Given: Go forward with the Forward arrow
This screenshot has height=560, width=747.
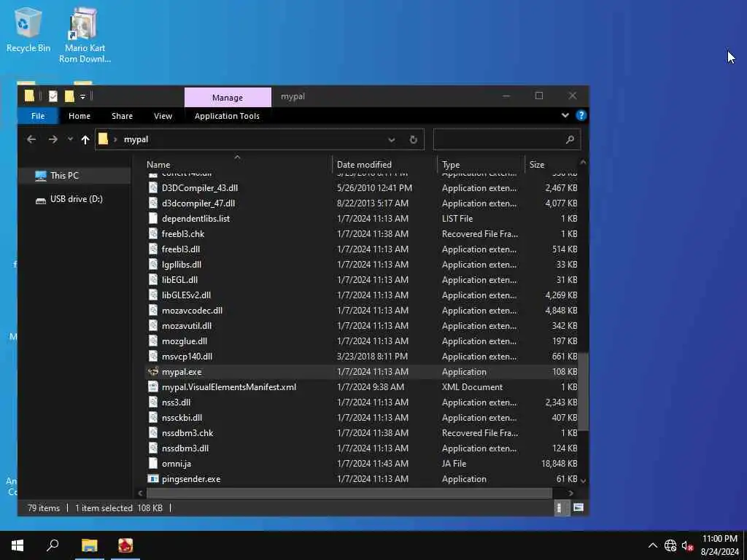Looking at the screenshot, I should 53,139.
